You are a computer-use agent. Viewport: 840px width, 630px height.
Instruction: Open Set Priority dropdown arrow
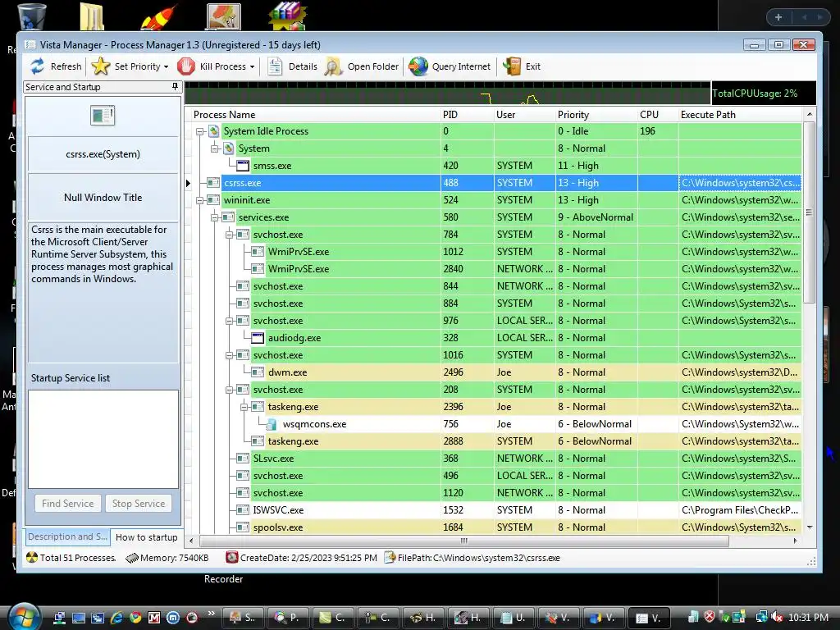[166, 67]
